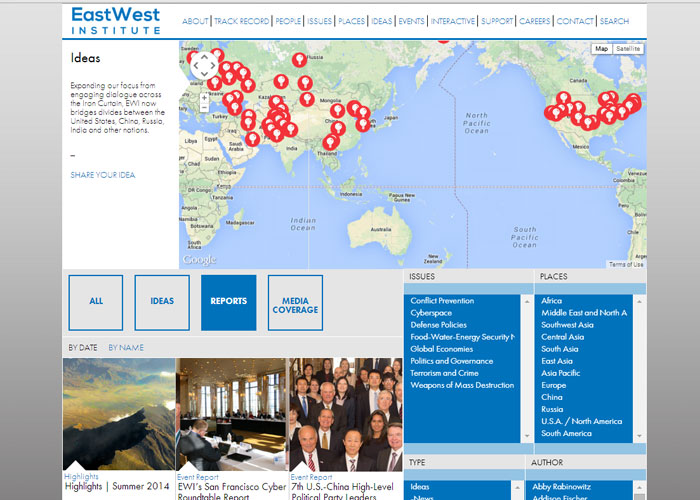The height and width of the screenshot is (500, 700).
Task: Zoom out with the map minus button
Action: click(204, 108)
